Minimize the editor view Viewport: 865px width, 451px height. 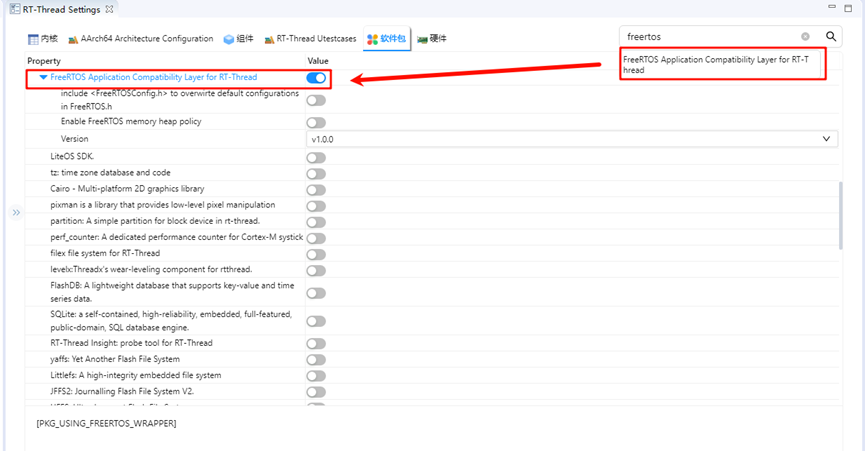pos(832,7)
